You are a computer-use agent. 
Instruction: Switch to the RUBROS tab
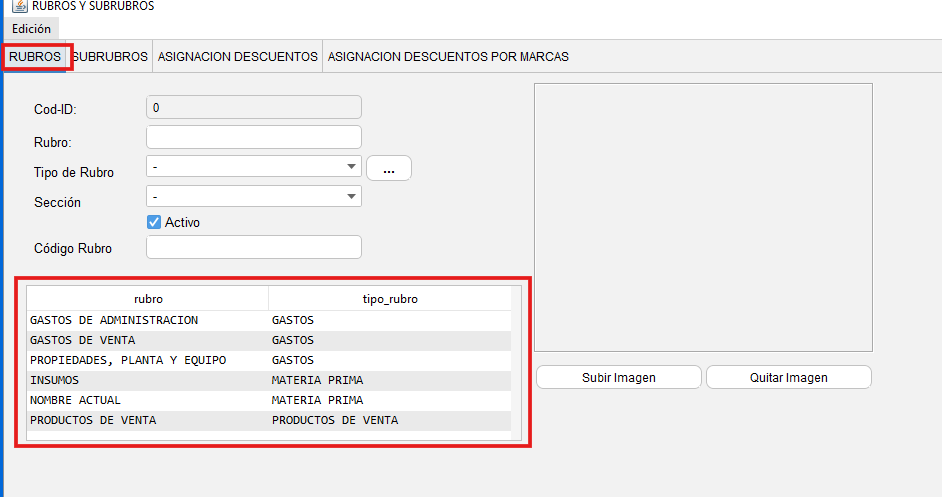pos(36,57)
